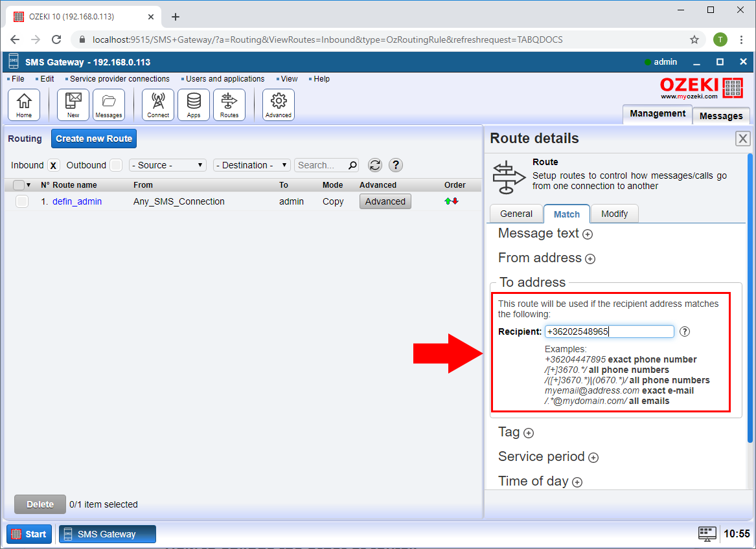The width and height of the screenshot is (756, 549).
Task: Click the OZEKI logo
Action: coord(702,88)
